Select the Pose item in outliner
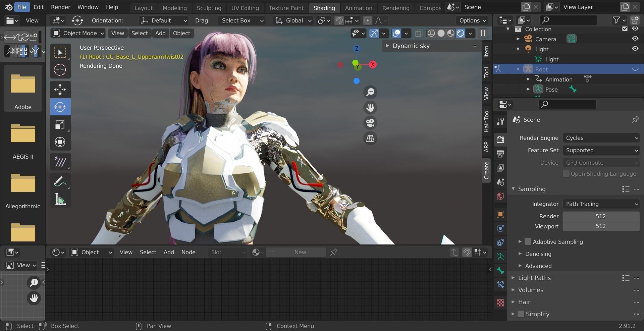The image size is (644, 331). pyautogui.click(x=551, y=90)
